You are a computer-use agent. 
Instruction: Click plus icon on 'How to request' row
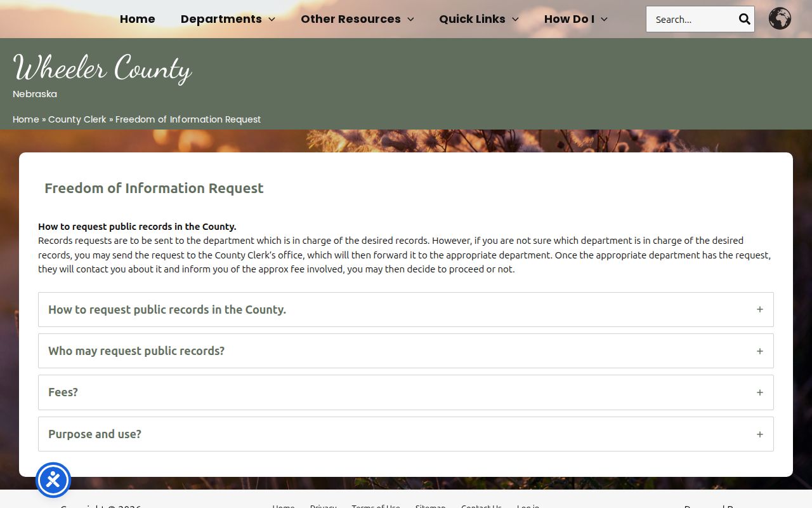pyautogui.click(x=759, y=309)
